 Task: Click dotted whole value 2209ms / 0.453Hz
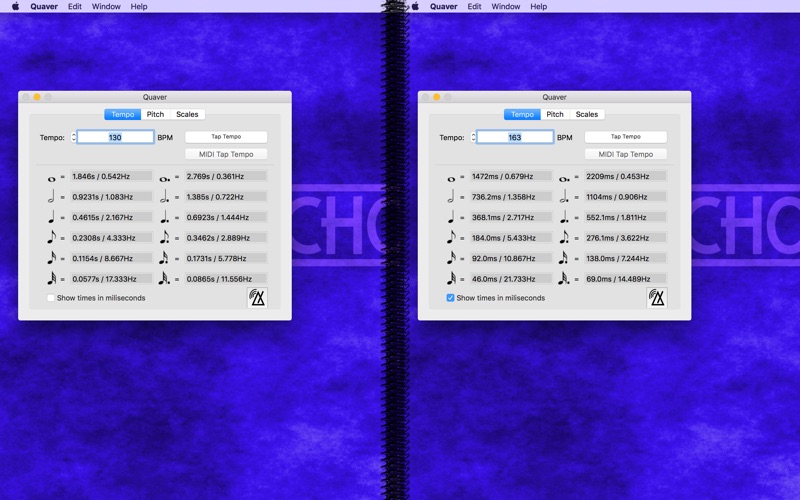point(625,176)
